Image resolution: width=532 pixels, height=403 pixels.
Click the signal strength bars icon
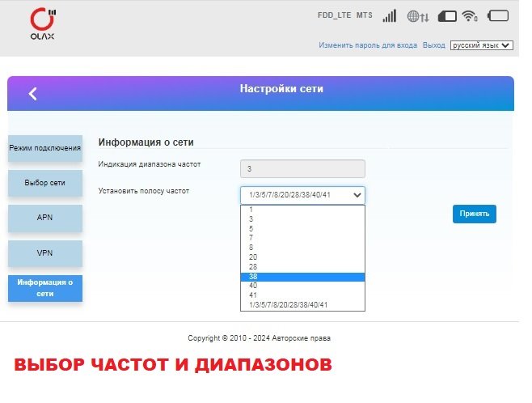tap(390, 16)
